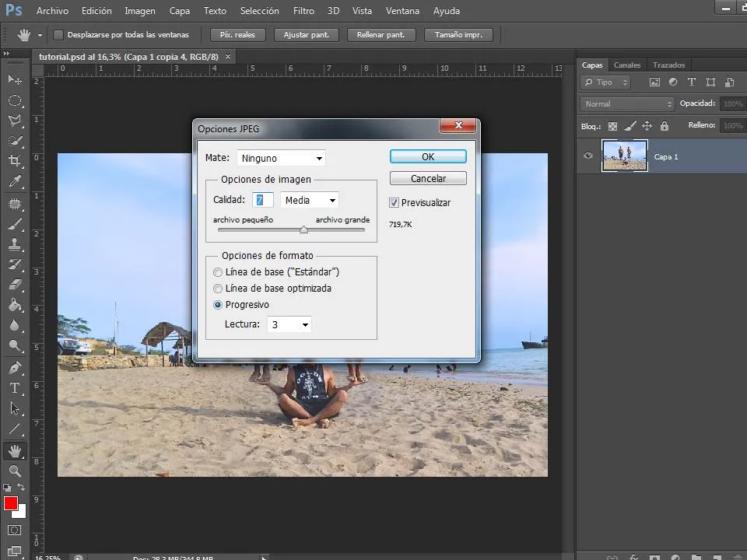Screen dimensions: 747x560
Task: Open the Normal blend mode dropdown
Action: pyautogui.click(x=627, y=103)
